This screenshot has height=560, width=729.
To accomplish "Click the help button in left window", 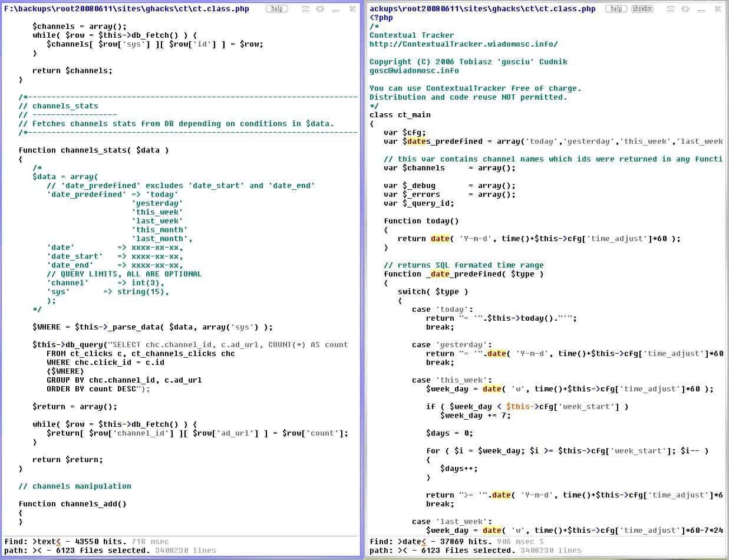I will 276,9.
